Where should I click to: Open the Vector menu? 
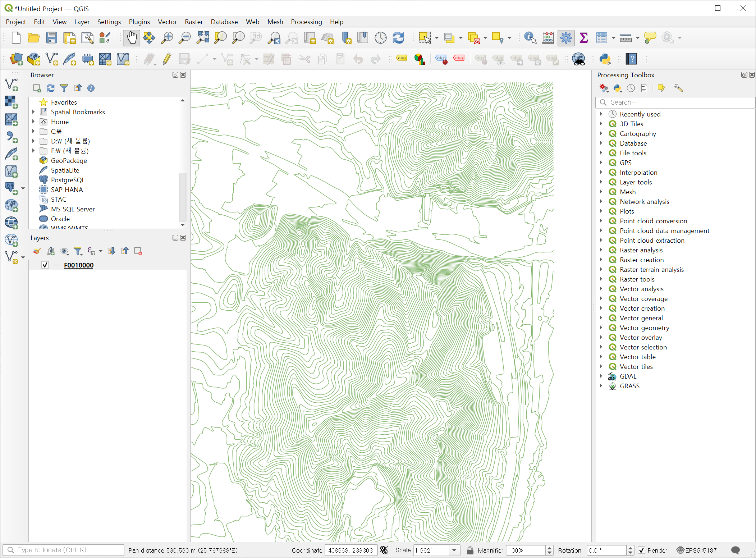[x=167, y=22]
